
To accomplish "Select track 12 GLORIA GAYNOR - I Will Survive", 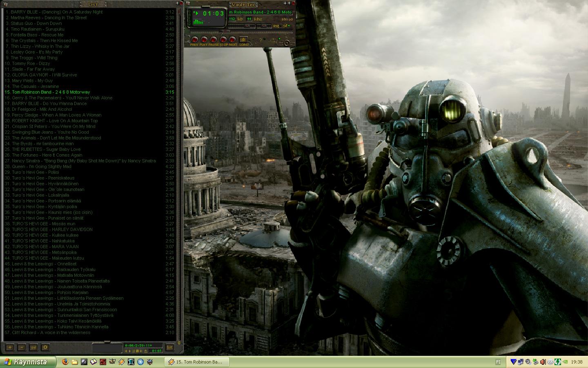I will click(x=90, y=75).
